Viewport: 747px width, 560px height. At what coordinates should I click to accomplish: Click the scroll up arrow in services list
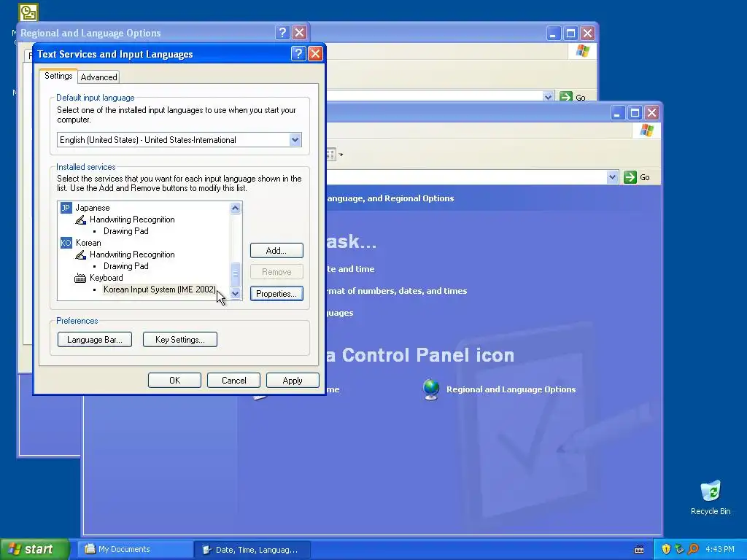pos(236,208)
